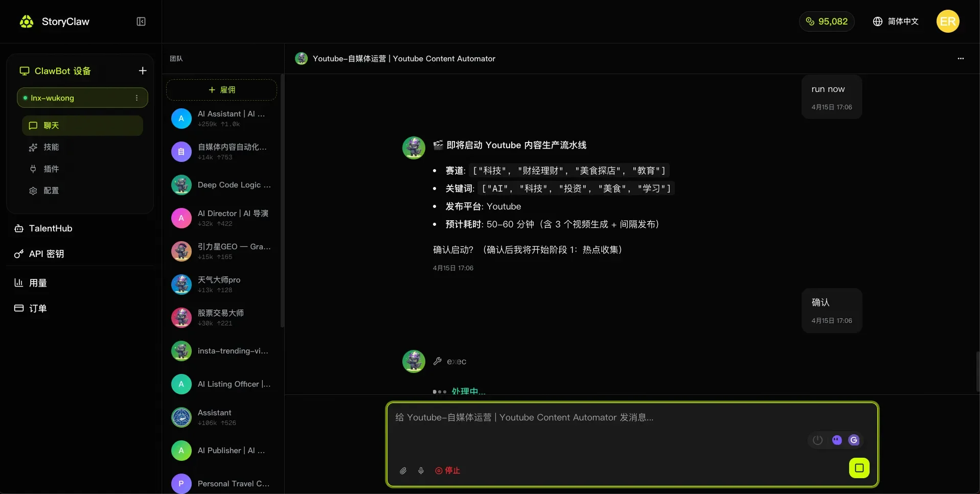Attach a file with paperclip icon
This screenshot has height=494, width=980.
click(403, 471)
